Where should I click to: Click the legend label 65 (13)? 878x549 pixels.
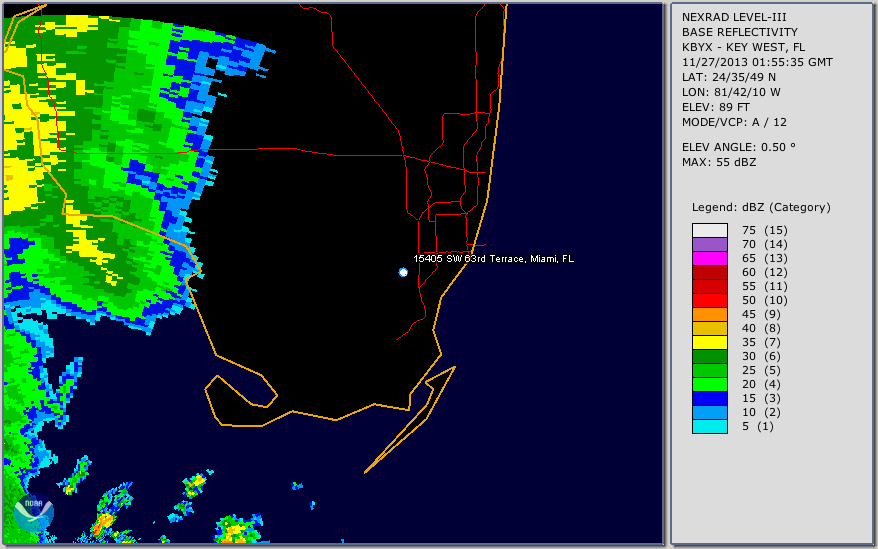point(765,258)
